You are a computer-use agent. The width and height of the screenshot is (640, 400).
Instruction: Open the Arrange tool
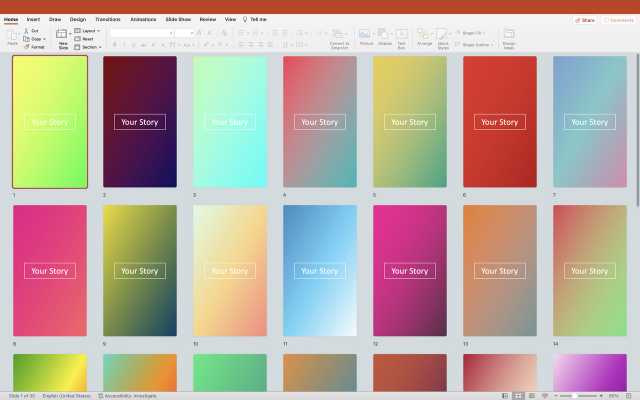(424, 35)
